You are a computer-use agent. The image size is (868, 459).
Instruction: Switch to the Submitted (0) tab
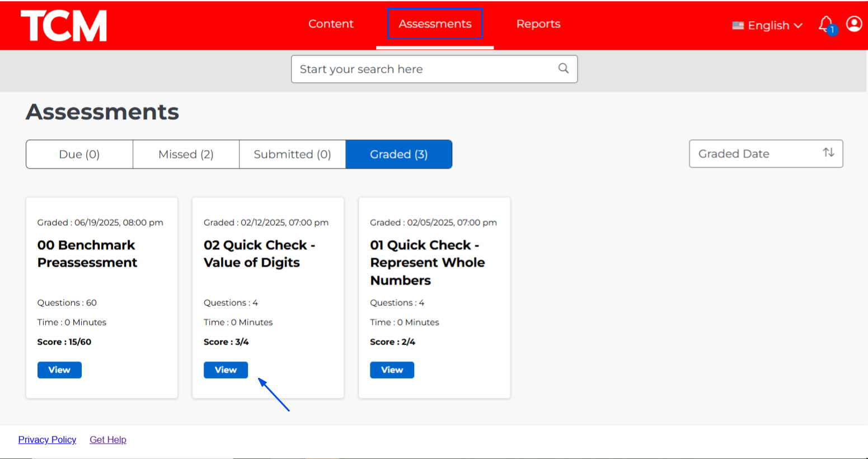292,154
